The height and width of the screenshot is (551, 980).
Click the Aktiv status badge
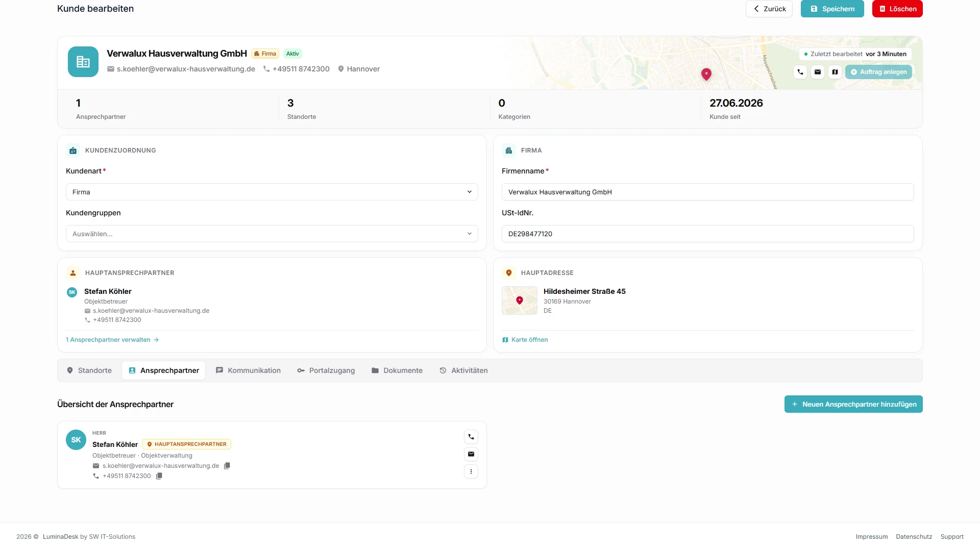click(292, 54)
